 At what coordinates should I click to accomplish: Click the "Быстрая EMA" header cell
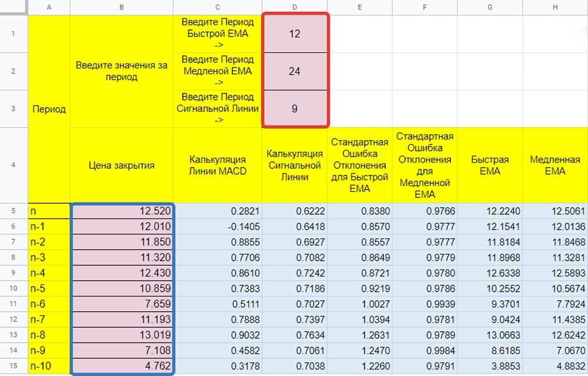(x=489, y=165)
